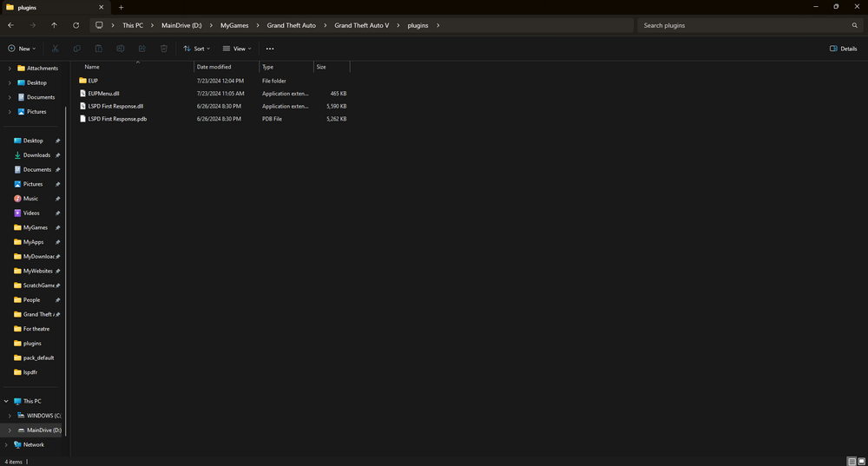
Task: Click Grand Theft Auto V in the breadcrumb
Action: pos(361,25)
